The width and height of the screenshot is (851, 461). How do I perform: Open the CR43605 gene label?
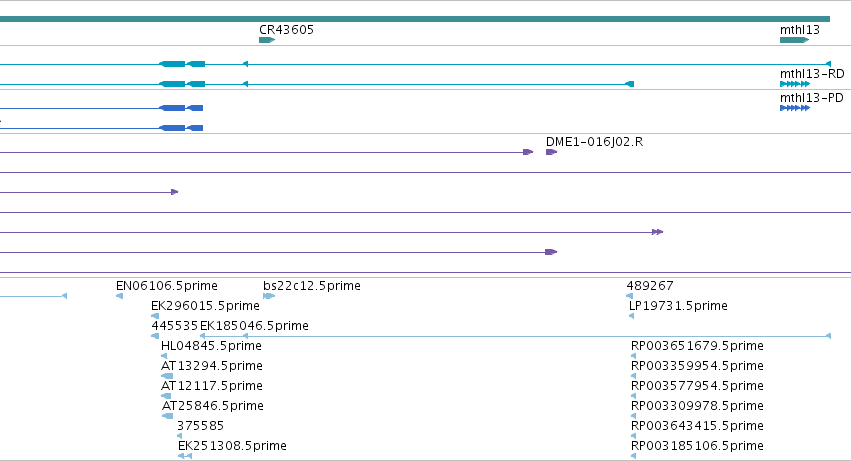[287, 29]
